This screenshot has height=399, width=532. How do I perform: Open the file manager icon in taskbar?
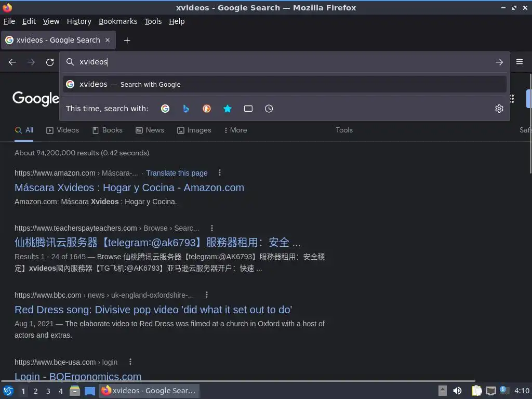click(75, 391)
